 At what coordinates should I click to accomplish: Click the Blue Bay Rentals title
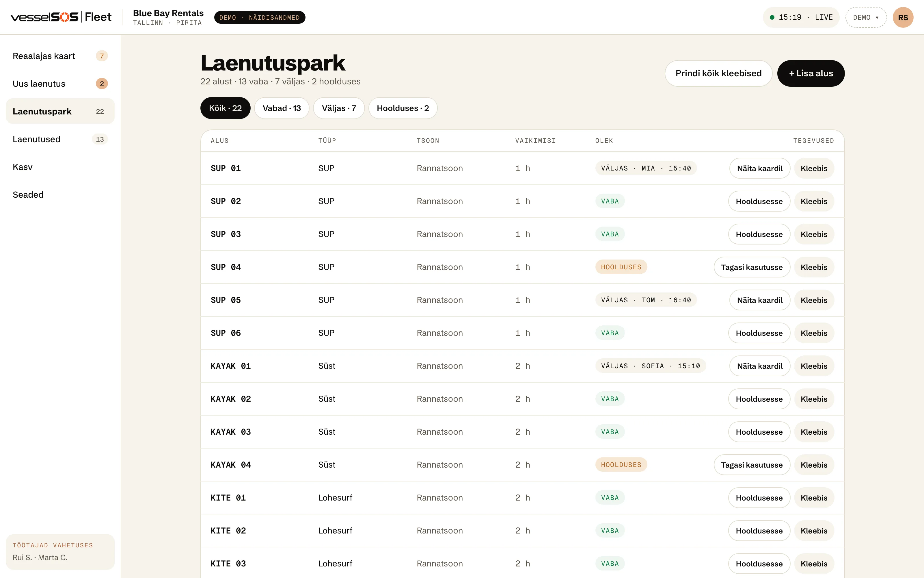168,13
